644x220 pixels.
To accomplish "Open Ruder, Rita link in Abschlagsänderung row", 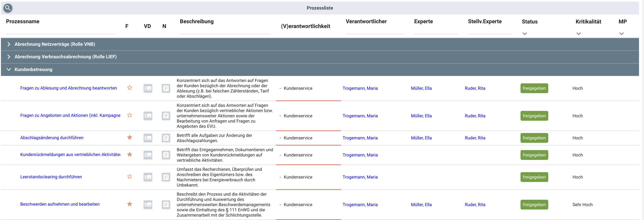I will (x=475, y=138).
